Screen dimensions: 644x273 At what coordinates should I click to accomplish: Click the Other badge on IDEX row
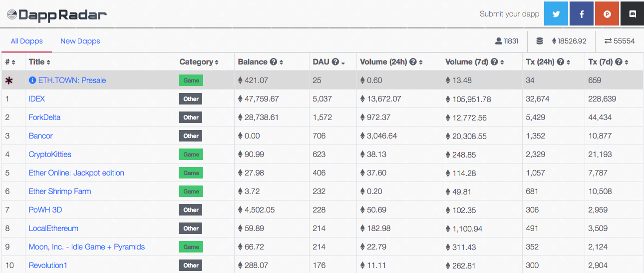click(191, 99)
